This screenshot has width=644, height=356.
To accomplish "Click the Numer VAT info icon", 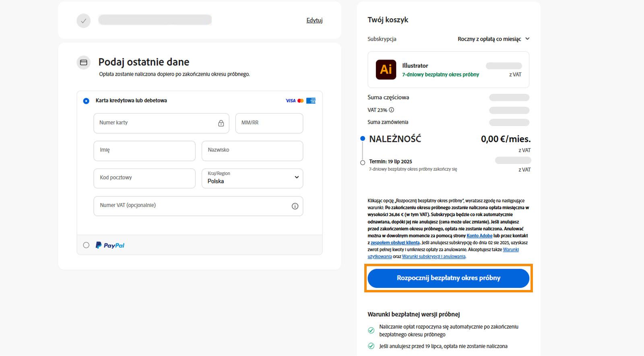I will 295,206.
